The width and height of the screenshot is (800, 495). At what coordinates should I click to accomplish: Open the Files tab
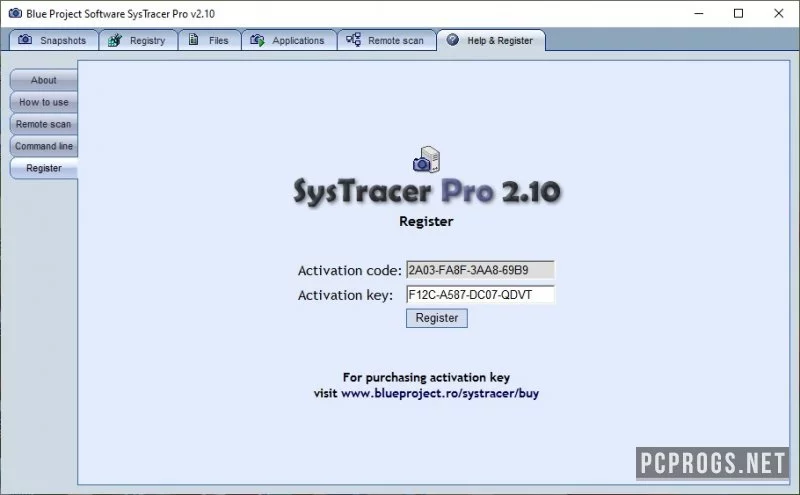pos(210,40)
